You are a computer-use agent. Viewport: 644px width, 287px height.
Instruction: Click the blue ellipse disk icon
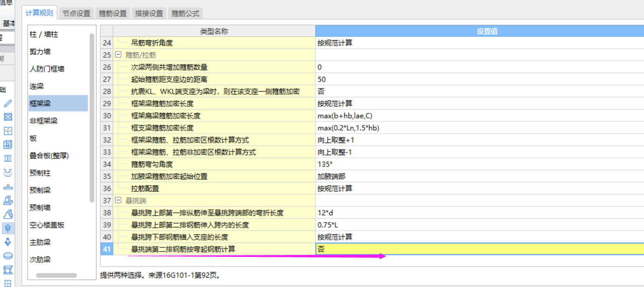click(x=8, y=256)
